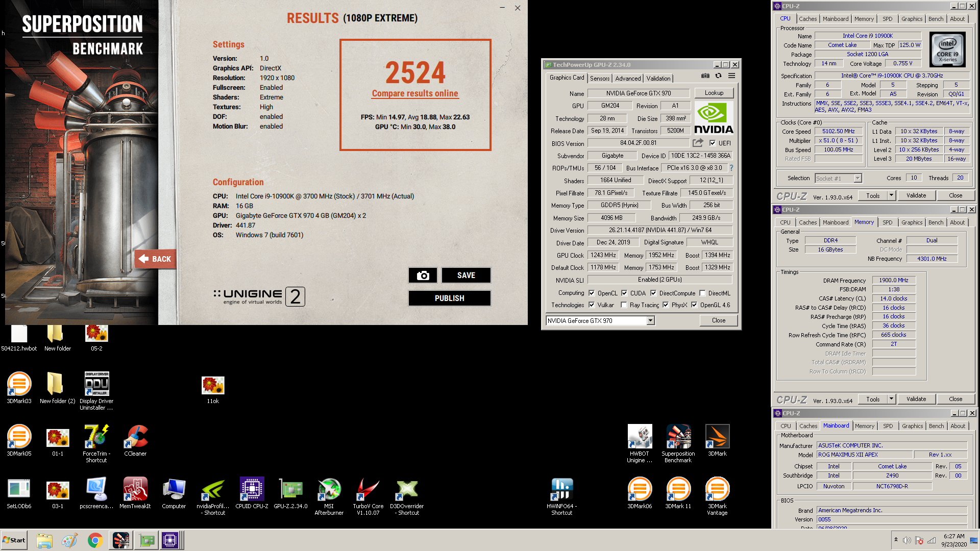Open the ForceTrim shortcut icon
The image size is (980, 551).
tap(96, 443)
